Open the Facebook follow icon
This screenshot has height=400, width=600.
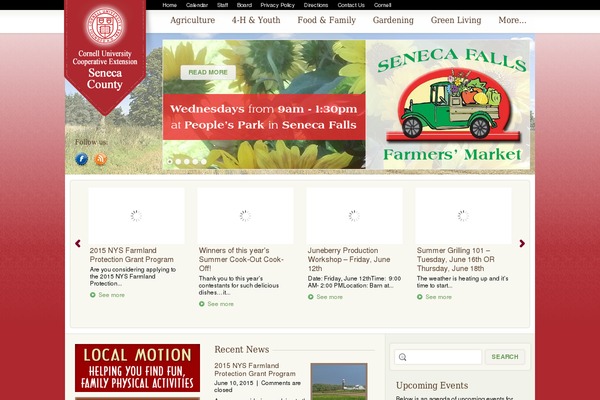[82, 158]
